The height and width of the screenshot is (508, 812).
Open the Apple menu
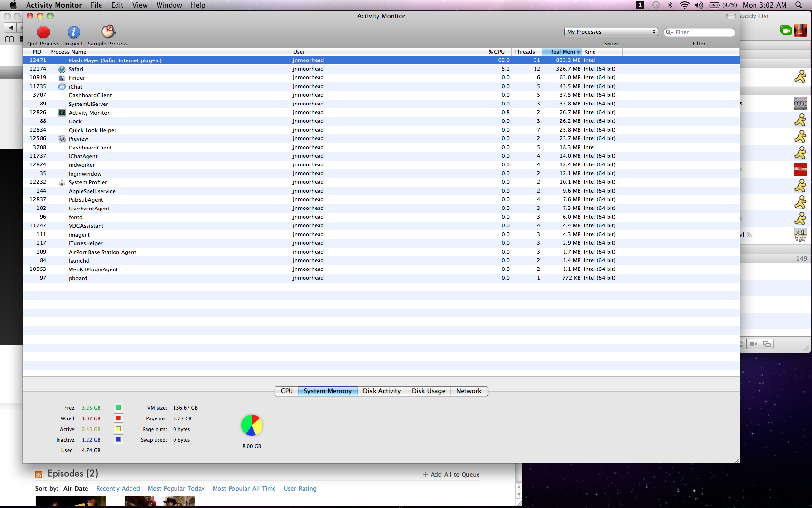point(13,5)
